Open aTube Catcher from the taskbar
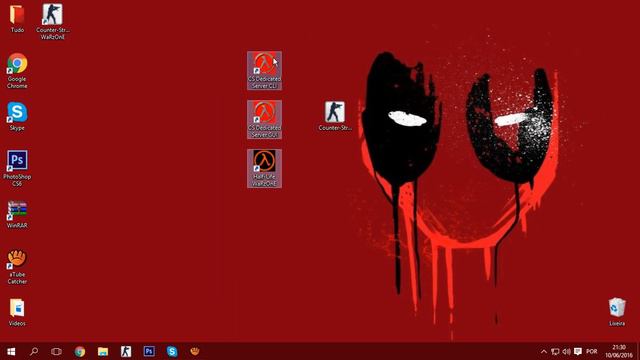 click(195, 351)
